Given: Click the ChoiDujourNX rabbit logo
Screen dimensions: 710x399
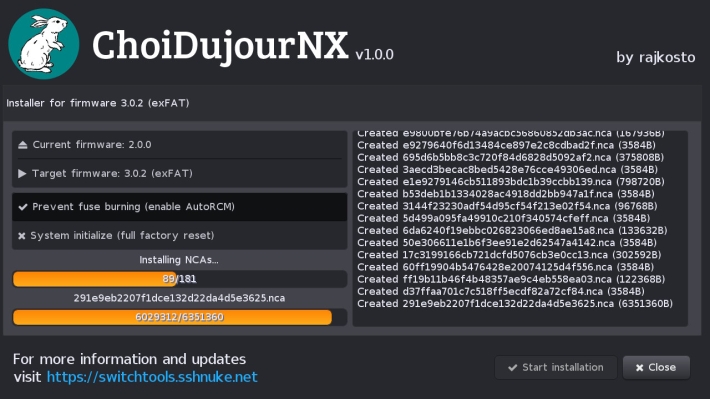Looking at the screenshot, I should tap(43, 44).
